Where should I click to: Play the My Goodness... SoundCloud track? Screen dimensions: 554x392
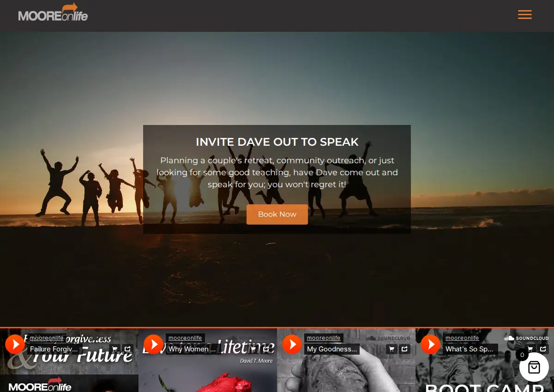pyautogui.click(x=292, y=344)
